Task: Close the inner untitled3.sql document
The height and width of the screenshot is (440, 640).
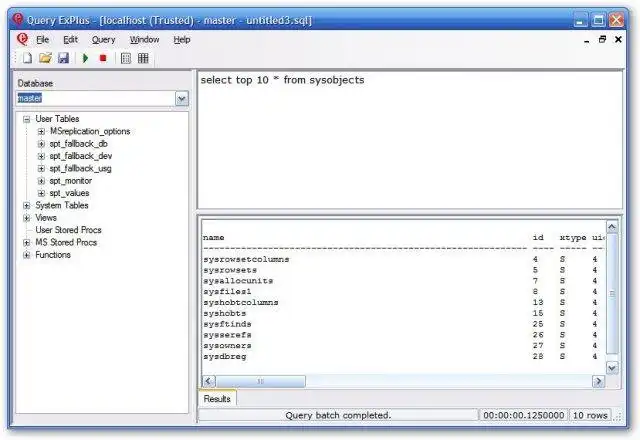Action: 618,40
